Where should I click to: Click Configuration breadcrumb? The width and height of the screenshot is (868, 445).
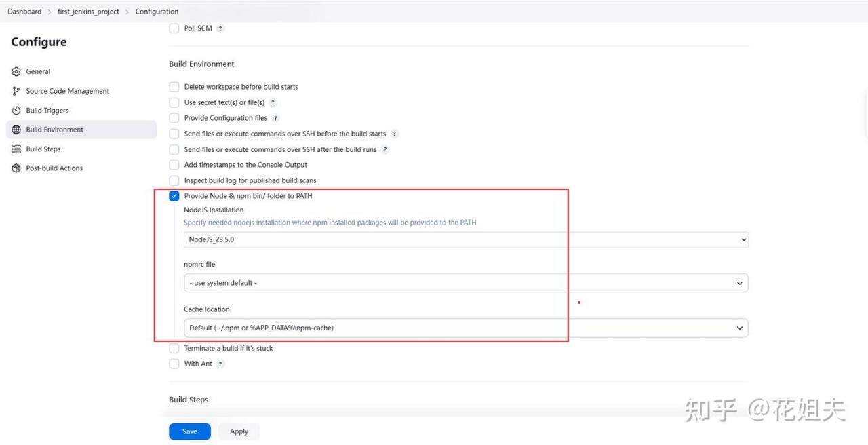point(157,12)
